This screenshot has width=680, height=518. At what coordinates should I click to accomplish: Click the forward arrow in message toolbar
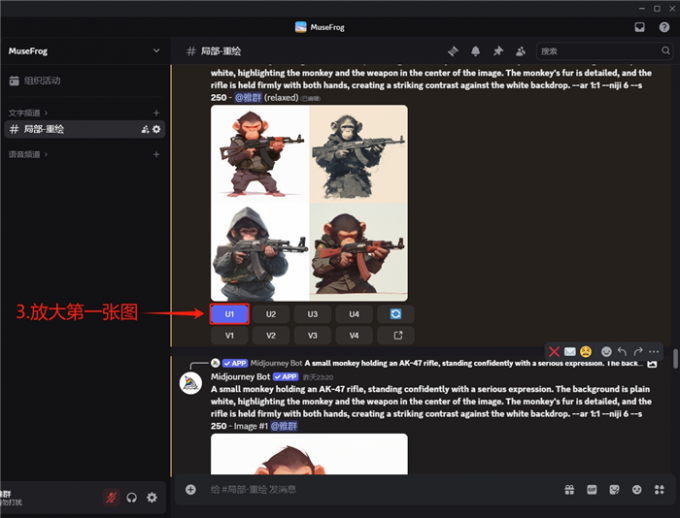pyautogui.click(x=638, y=351)
